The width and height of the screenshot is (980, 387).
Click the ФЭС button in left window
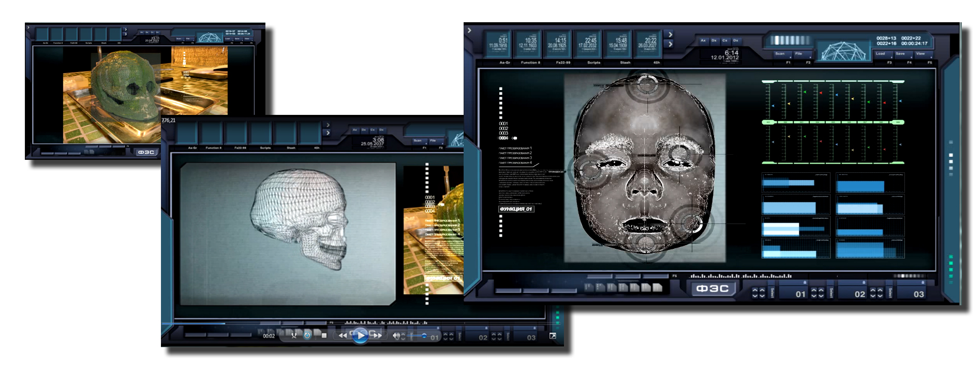(x=146, y=152)
